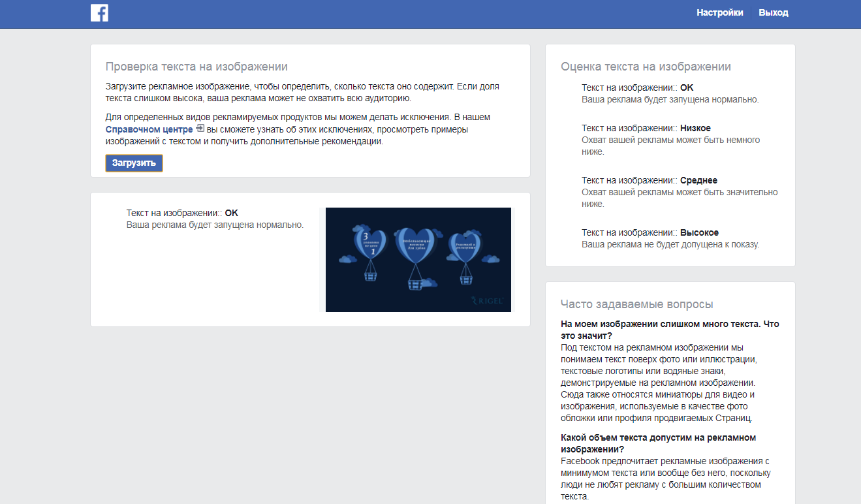Select the rating label ending in Среднее
This screenshot has height=504, width=861.
pos(650,180)
